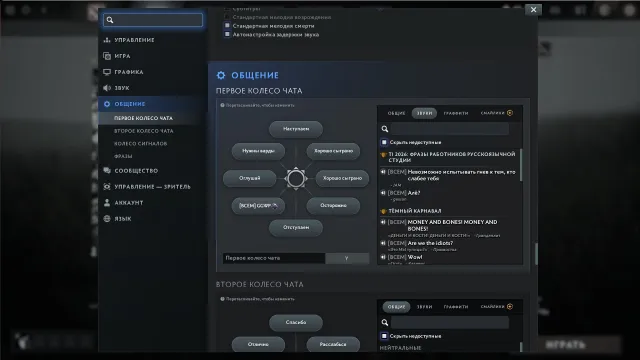Play sound preview for 'Are we the idiots?'
The height and width of the screenshot is (360, 640).
(x=383, y=243)
